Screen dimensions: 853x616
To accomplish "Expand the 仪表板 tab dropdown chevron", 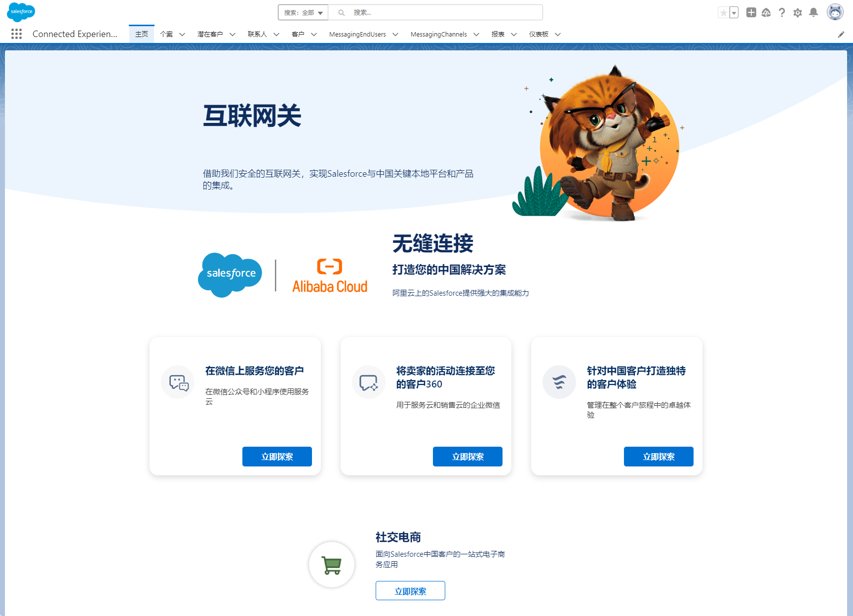I will (x=558, y=35).
